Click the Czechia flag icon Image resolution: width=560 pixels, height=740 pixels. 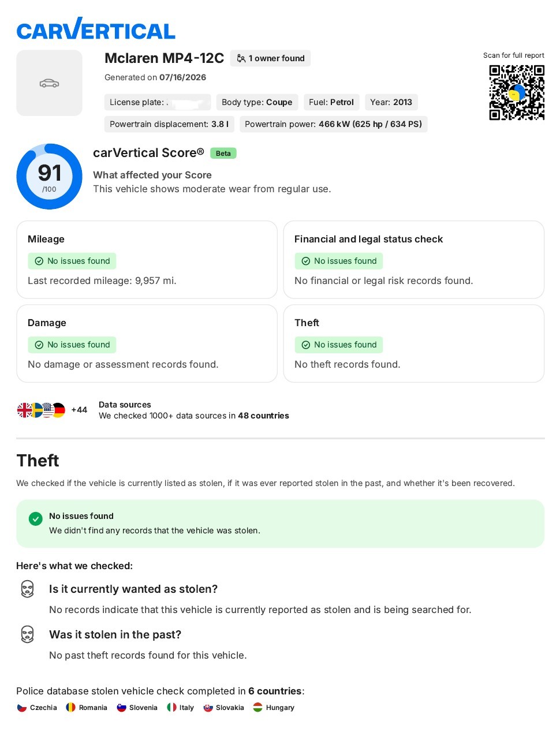(21, 708)
